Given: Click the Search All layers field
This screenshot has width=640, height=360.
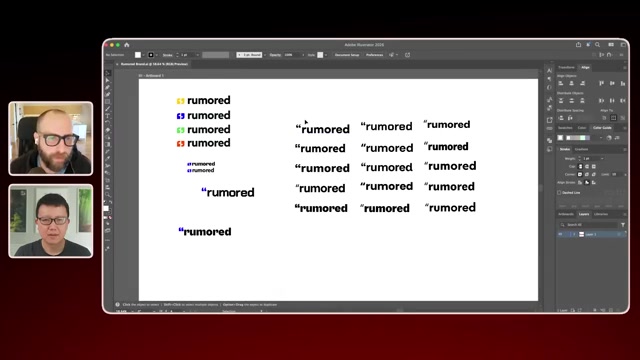Looking at the screenshot, I should click(x=590, y=225).
